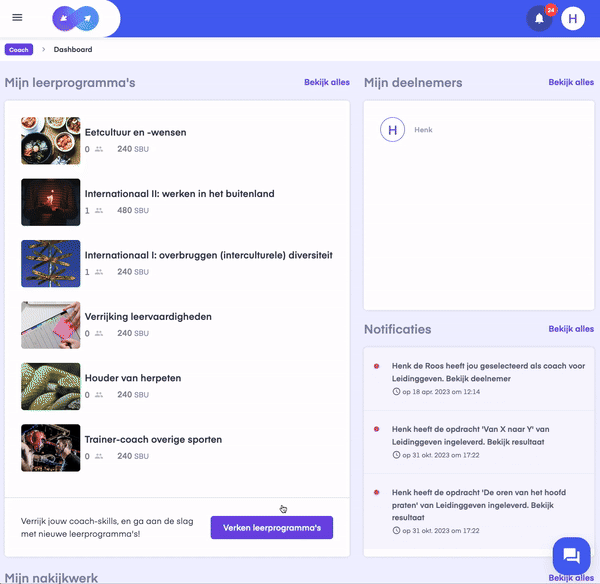Click participants icon for Internationaal I
The image size is (600, 584).
[x=99, y=272]
